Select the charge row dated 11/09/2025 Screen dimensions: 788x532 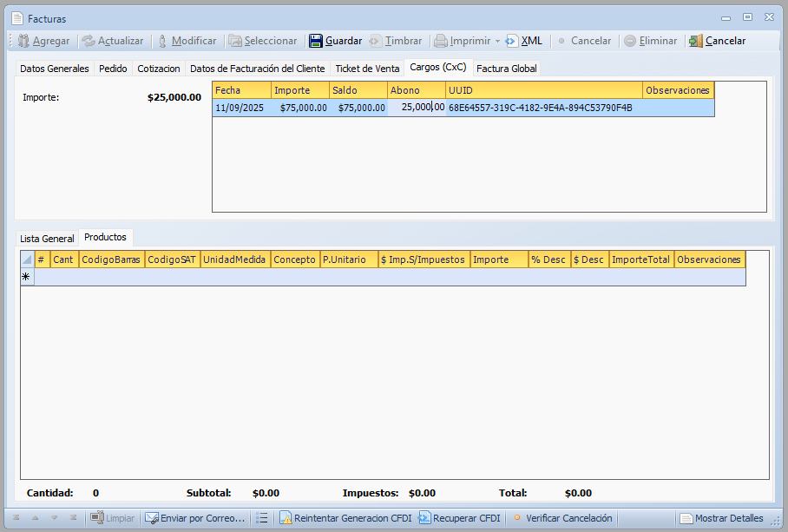coord(241,108)
